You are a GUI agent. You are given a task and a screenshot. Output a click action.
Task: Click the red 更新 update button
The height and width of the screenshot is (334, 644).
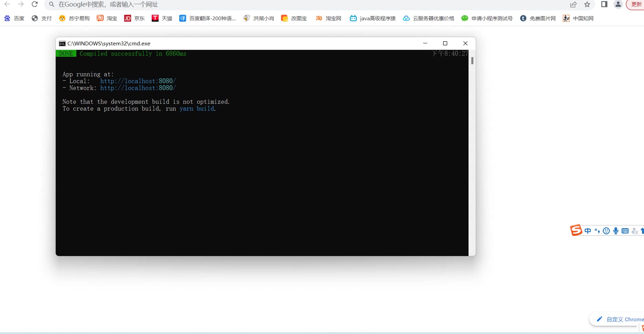[636, 4]
